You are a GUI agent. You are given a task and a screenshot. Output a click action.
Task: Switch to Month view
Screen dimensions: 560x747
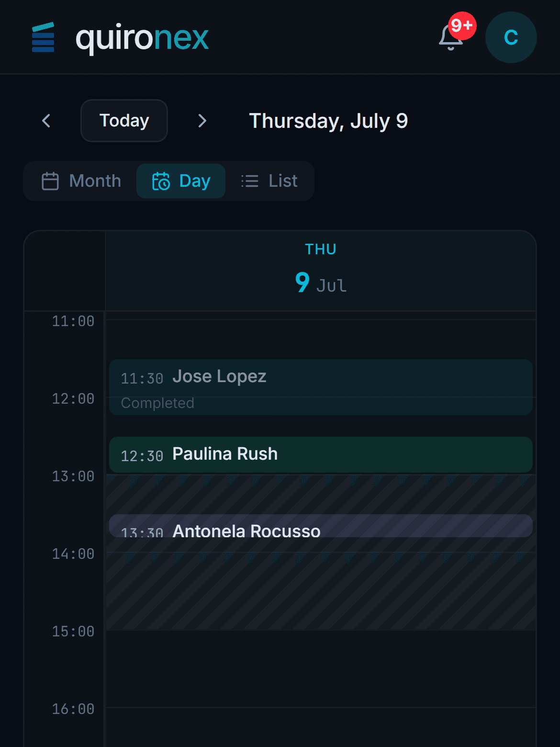(81, 181)
